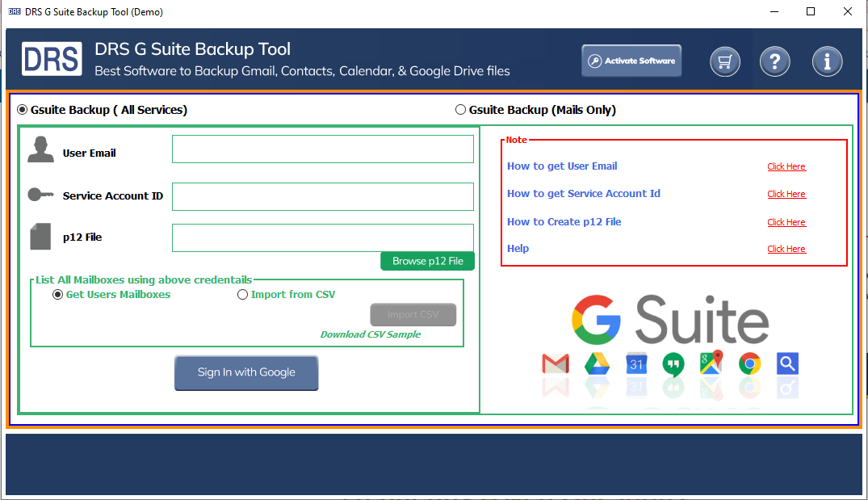Click Here link for User Email help

(786, 166)
